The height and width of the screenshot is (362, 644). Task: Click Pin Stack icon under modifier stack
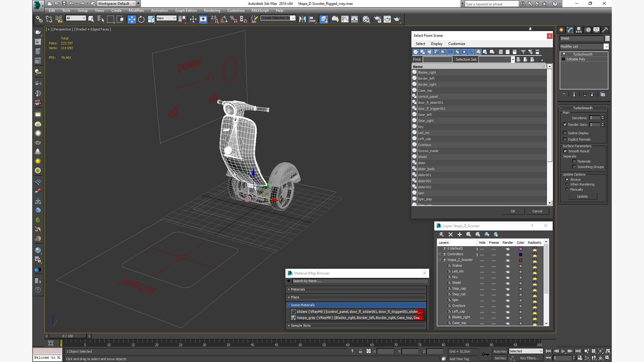[x=564, y=95]
